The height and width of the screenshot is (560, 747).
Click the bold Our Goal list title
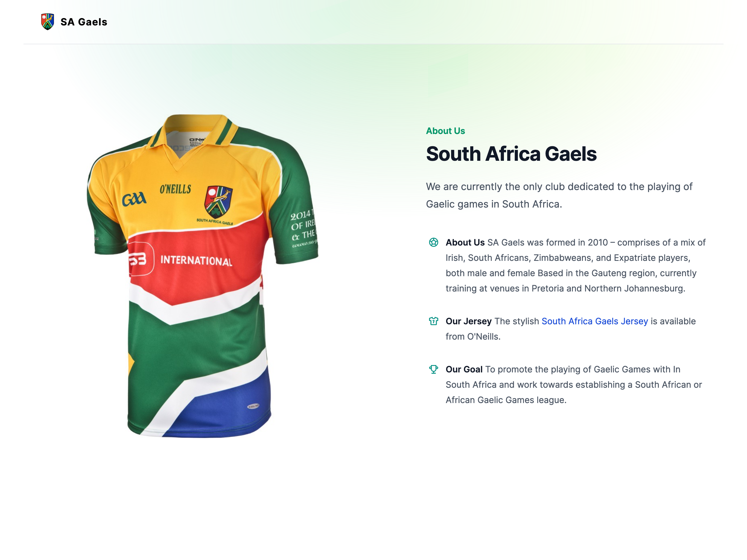[464, 369]
